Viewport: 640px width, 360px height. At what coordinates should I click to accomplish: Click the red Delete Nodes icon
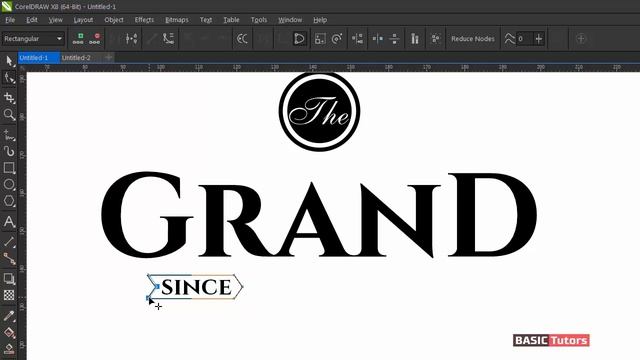[95, 39]
